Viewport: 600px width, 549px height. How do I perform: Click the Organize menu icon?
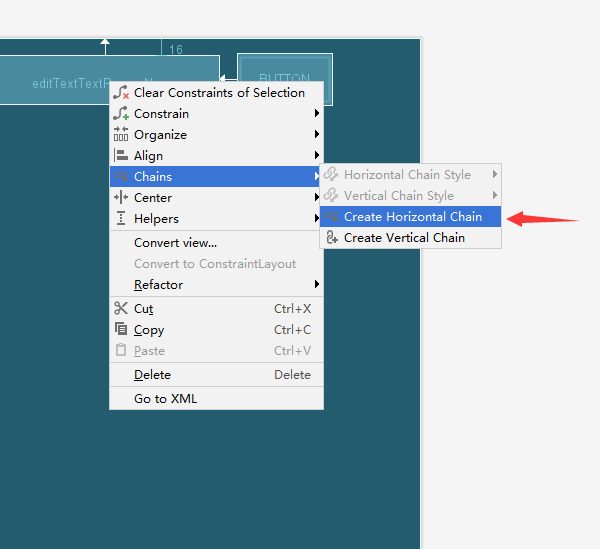(x=121, y=135)
